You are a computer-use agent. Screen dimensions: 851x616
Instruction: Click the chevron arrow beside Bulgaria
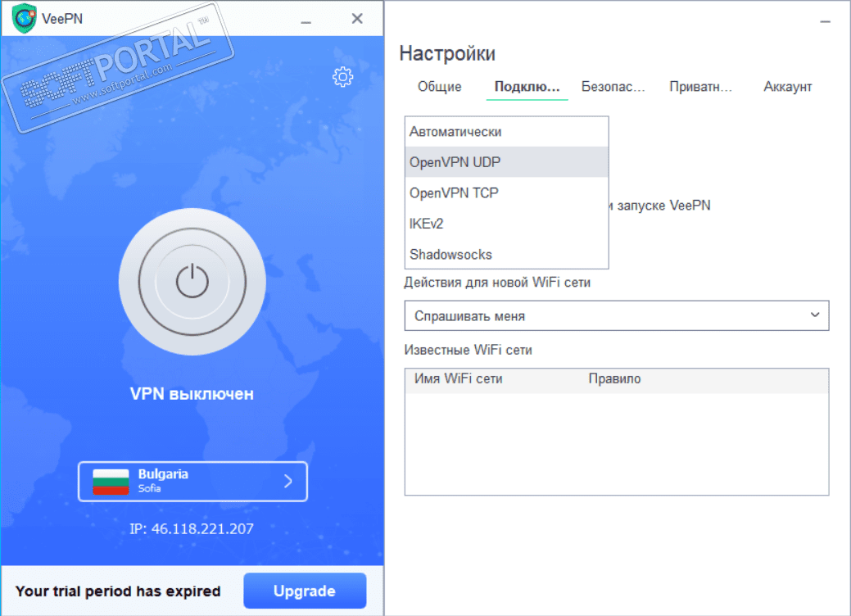(288, 481)
